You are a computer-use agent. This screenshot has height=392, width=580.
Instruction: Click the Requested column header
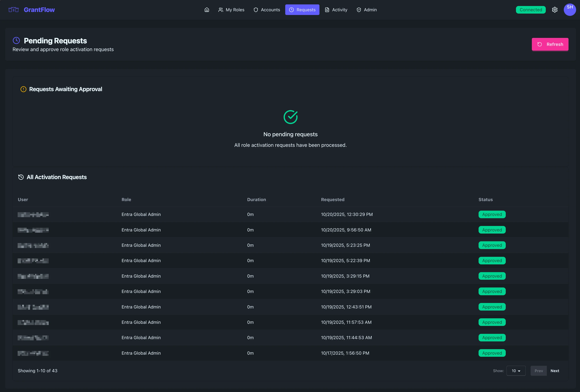tap(333, 200)
